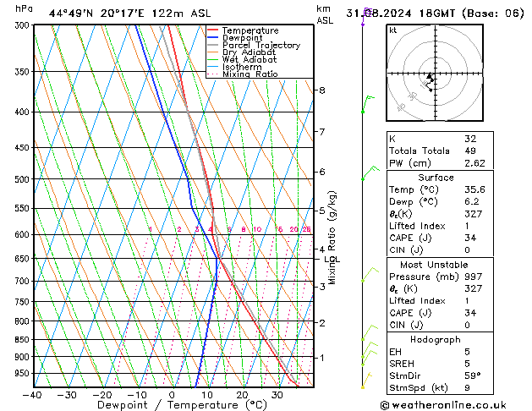Click the 'kt' label in hodograph
The width and height of the screenshot is (532, 411).
(x=393, y=30)
